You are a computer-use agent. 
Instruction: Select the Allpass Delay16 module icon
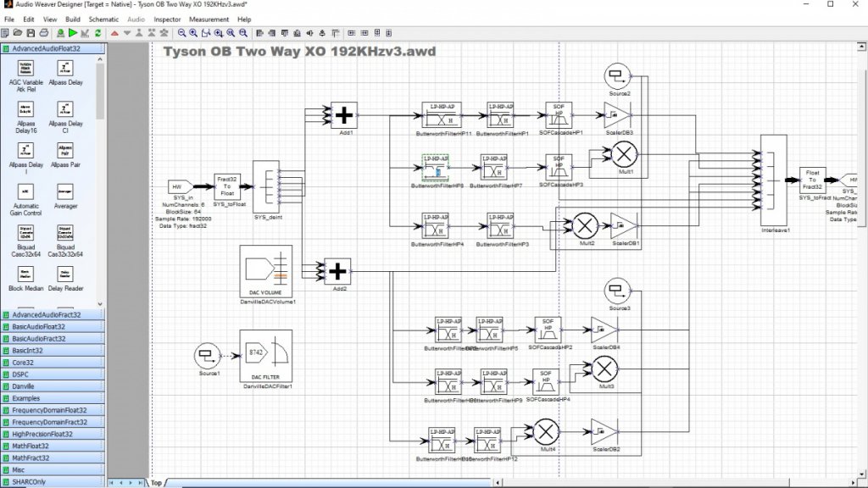click(25, 109)
